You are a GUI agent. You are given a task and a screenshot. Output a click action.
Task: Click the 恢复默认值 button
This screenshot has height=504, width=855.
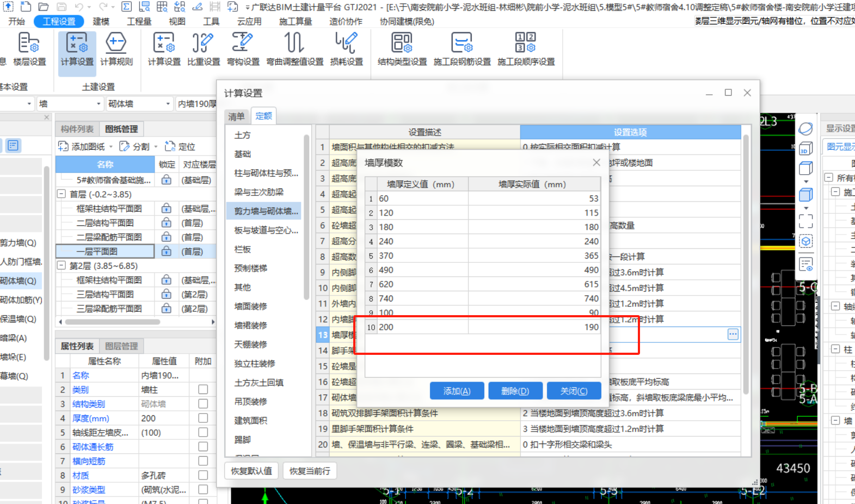click(x=251, y=471)
